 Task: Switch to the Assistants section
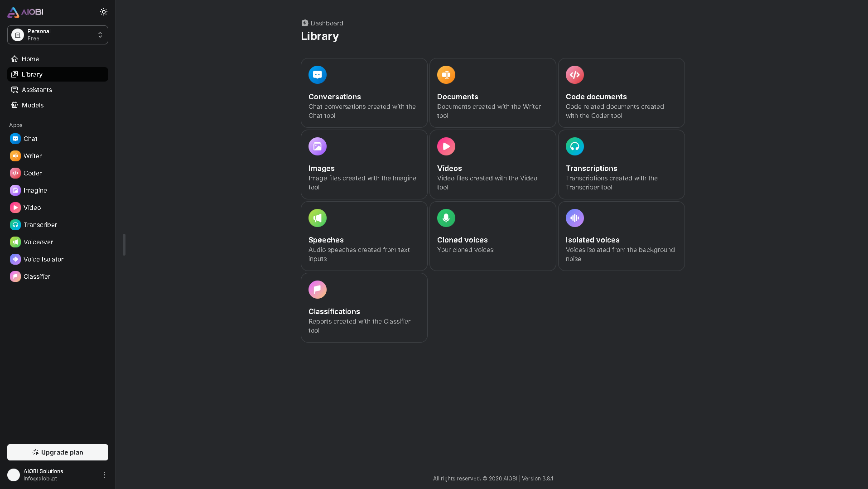(x=37, y=90)
